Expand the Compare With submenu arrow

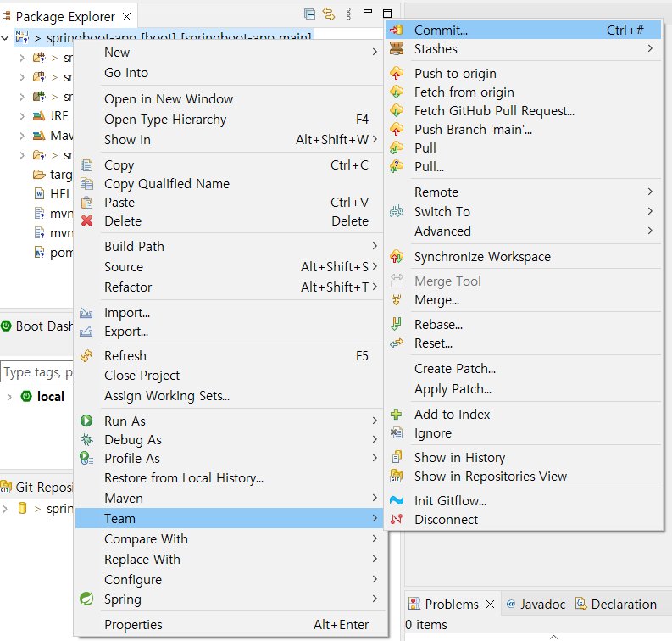[375, 538]
